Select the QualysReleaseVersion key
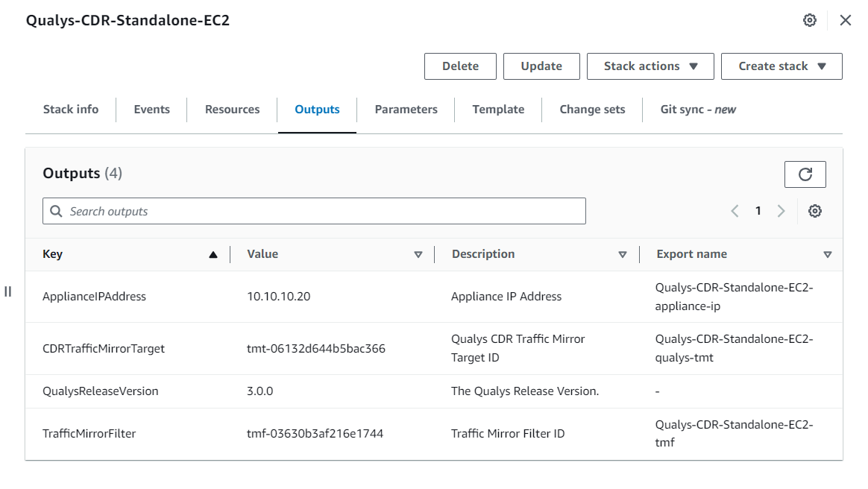The width and height of the screenshot is (868, 489). (x=100, y=391)
